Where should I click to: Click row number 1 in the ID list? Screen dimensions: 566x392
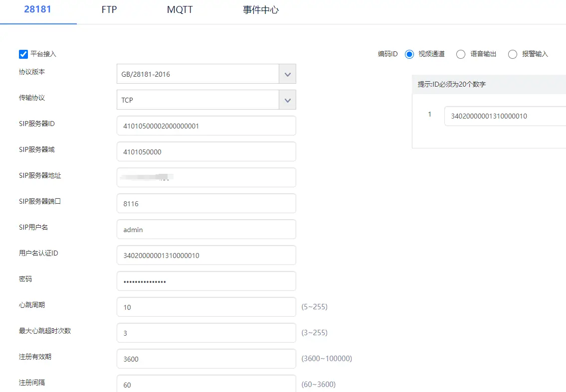tap(429, 115)
